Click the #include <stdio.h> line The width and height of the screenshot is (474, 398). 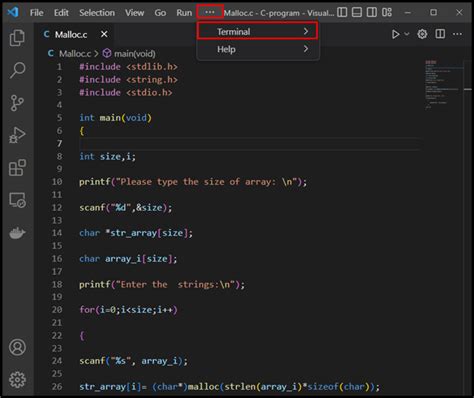tap(126, 92)
